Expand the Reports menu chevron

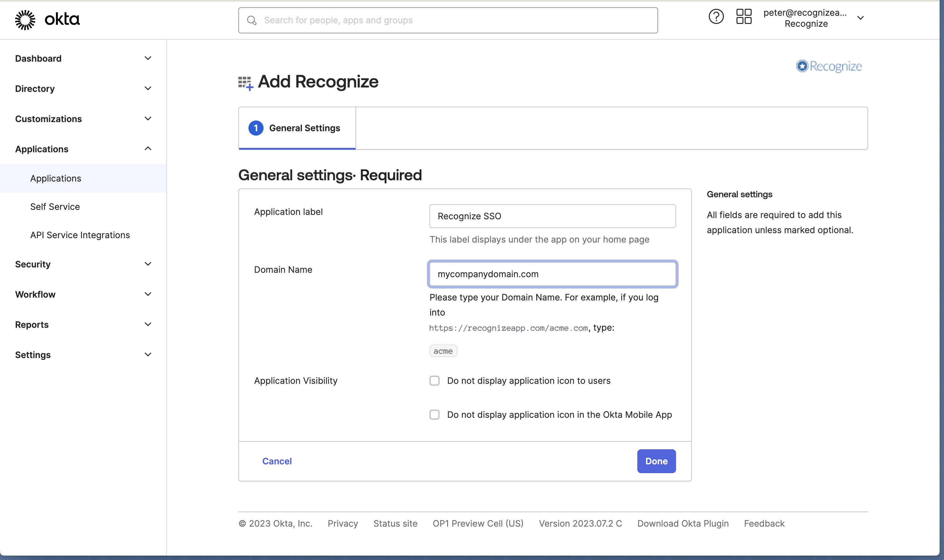click(x=148, y=324)
